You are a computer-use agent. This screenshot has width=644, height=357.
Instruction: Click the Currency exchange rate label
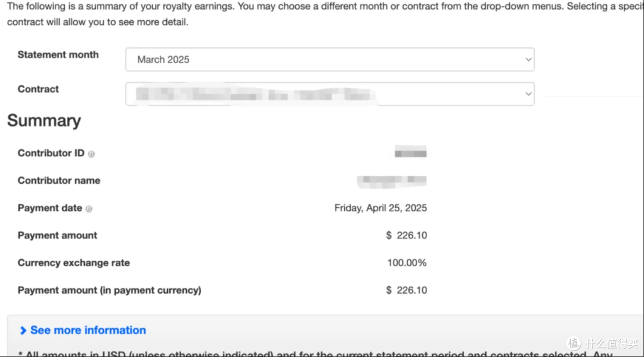pyautogui.click(x=74, y=263)
